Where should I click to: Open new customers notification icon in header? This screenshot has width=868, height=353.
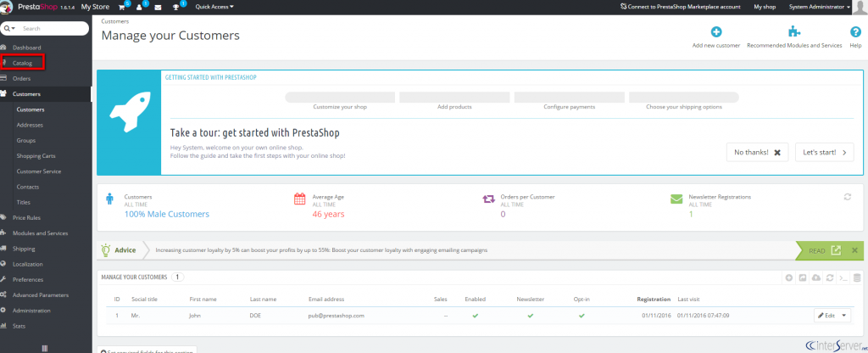(140, 7)
